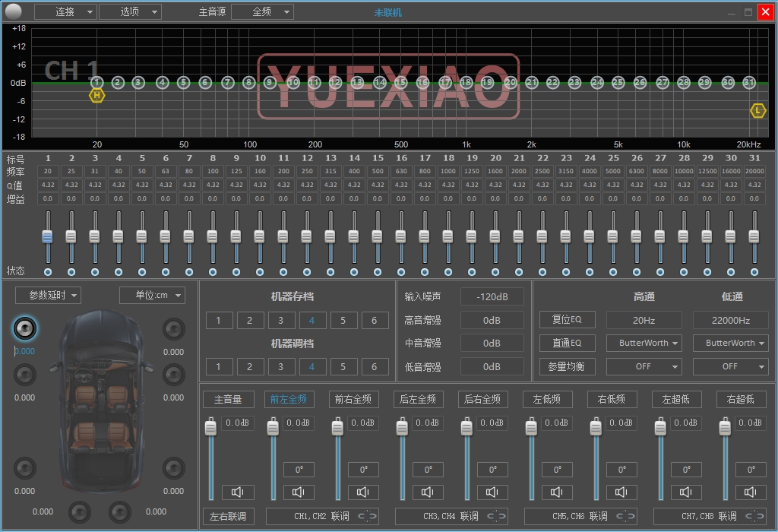This screenshot has height=532, width=778.
Task: Toggle status dot for band 20
Action: coord(495,272)
